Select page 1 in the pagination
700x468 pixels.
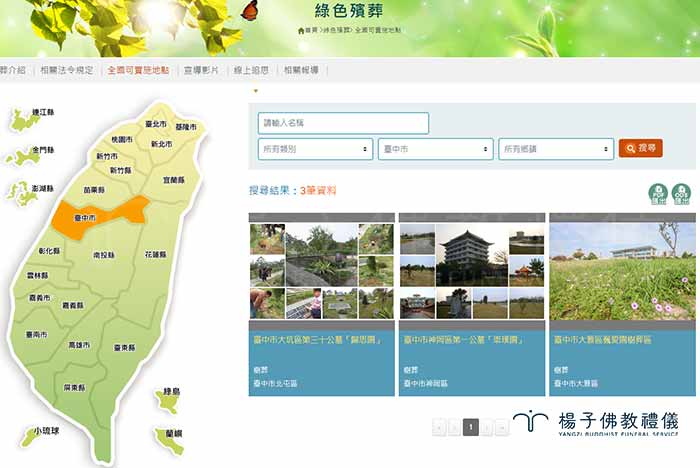point(471,427)
